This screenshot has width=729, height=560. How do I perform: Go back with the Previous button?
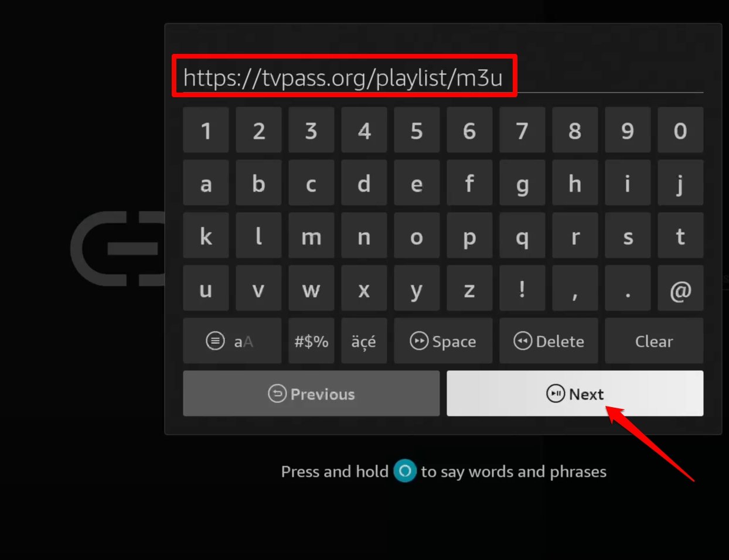point(311,393)
